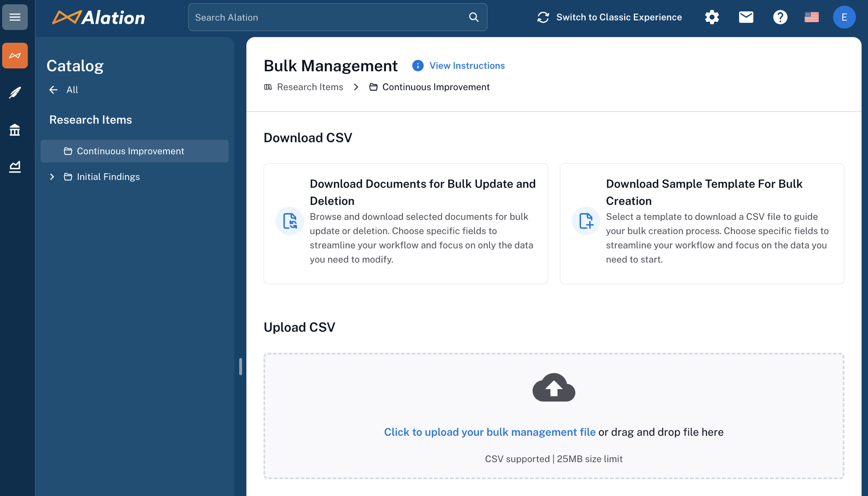
Task: Open the hamburger navigation menu
Action: pyautogui.click(x=15, y=17)
